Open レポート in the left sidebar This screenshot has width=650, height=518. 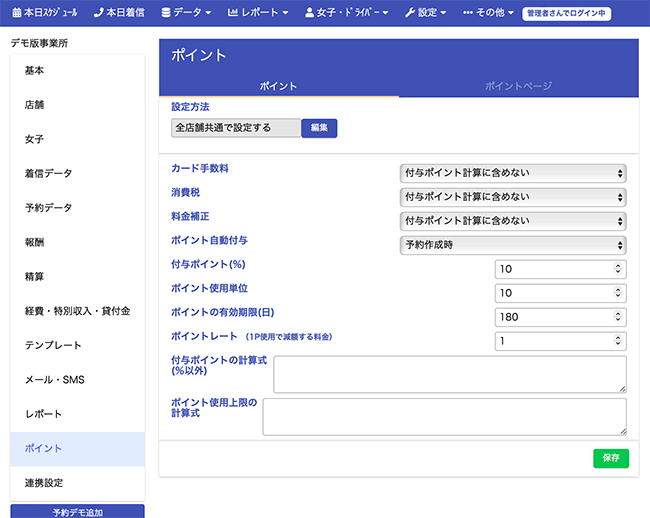tap(78, 414)
